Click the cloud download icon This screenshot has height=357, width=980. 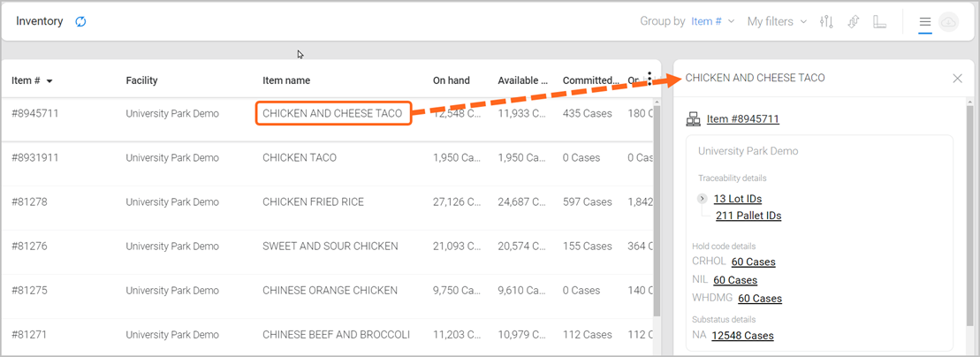949,21
